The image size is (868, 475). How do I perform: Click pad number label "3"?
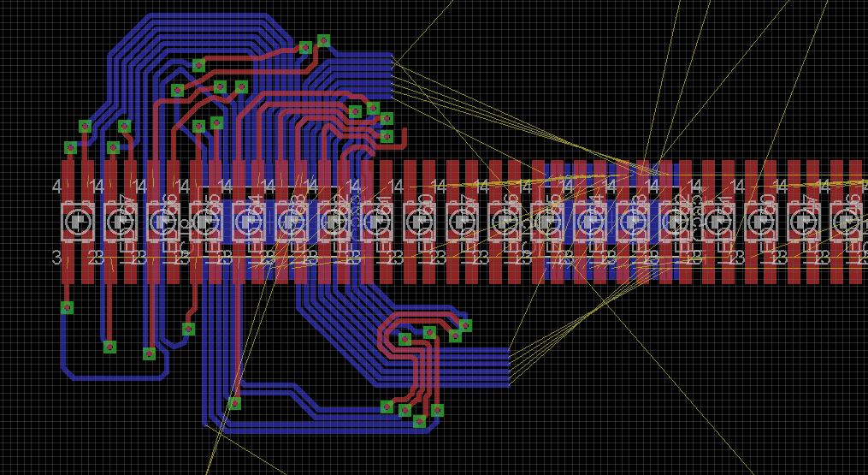pos(56,257)
